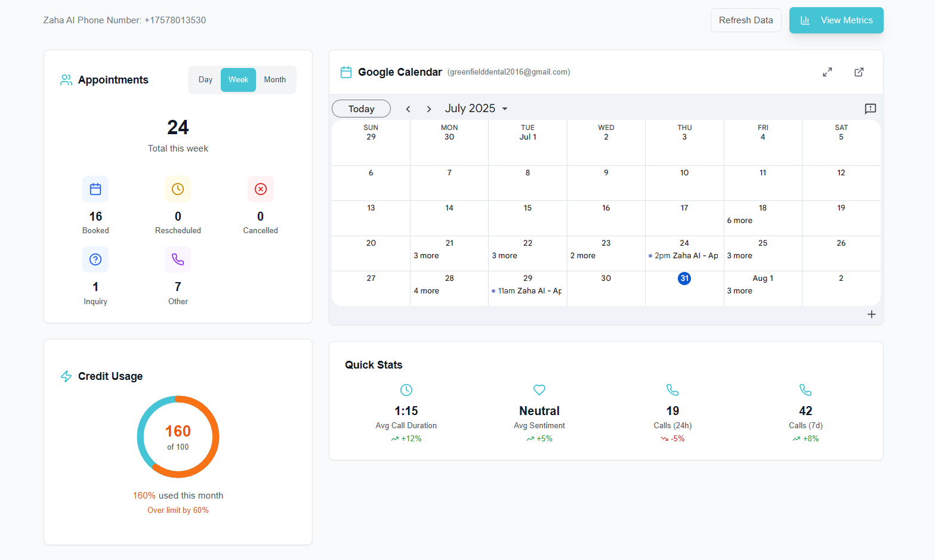Click the Booked appointments calendar icon
The image size is (935, 560).
(95, 189)
